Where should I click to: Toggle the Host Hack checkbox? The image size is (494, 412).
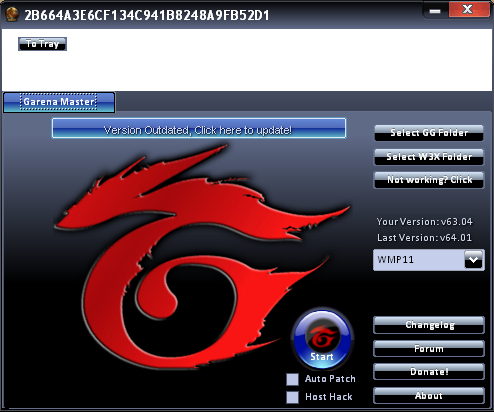(292, 397)
